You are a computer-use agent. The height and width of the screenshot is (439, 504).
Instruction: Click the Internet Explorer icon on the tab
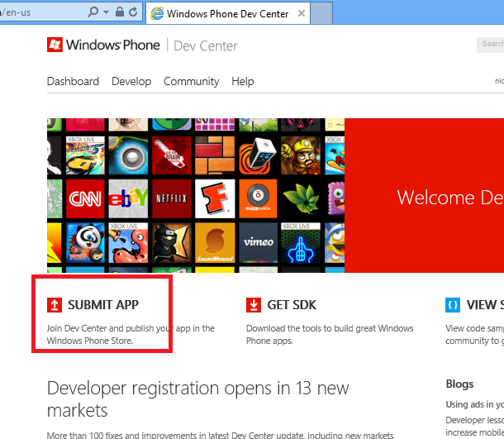(156, 13)
